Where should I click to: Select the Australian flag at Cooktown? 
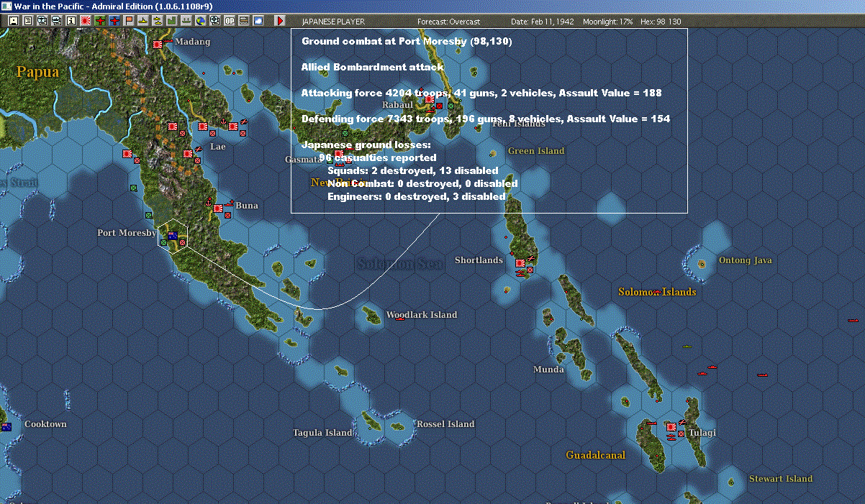coord(6,427)
